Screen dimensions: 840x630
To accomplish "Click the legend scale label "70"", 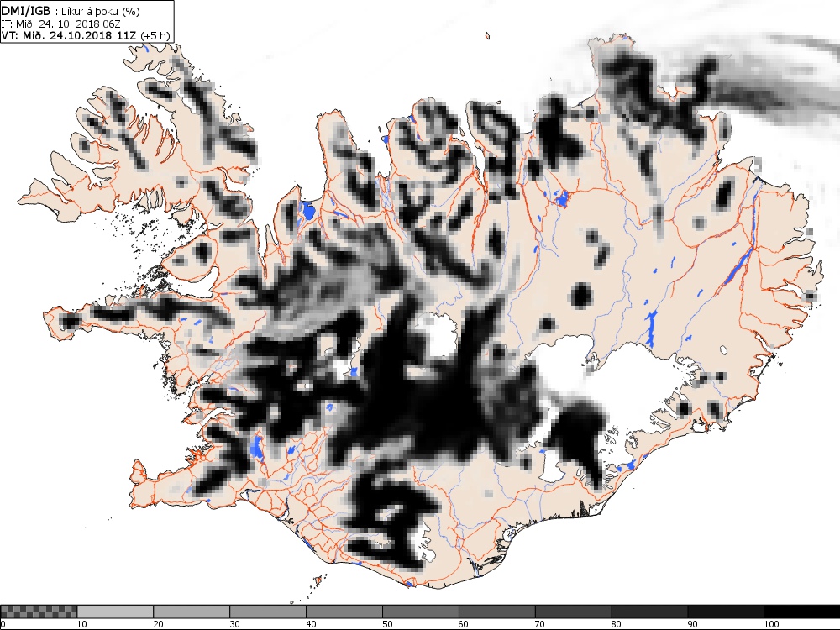I will pos(540,624).
